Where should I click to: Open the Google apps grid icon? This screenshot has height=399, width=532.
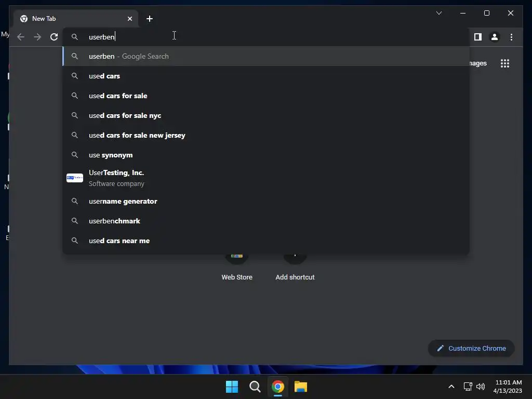[x=505, y=63]
